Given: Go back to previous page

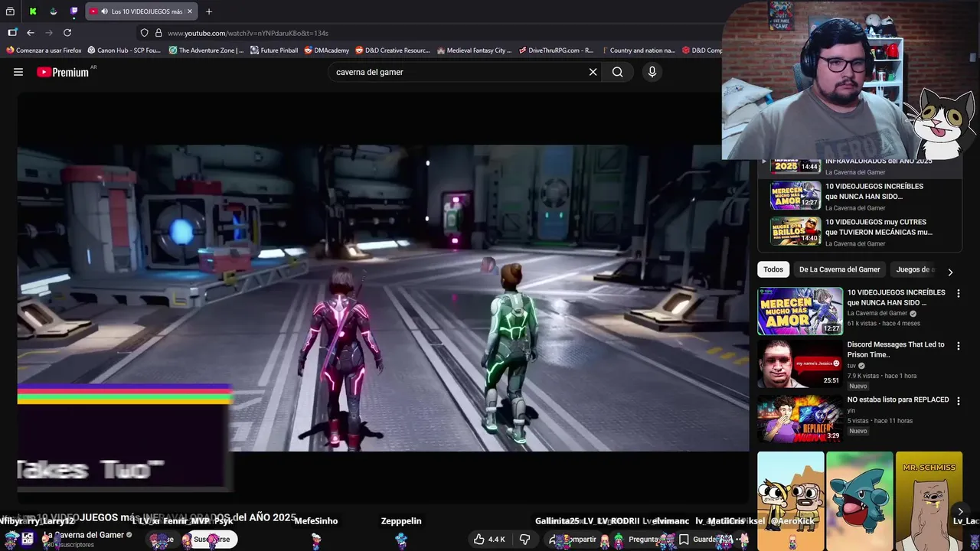Looking at the screenshot, I should point(31,33).
